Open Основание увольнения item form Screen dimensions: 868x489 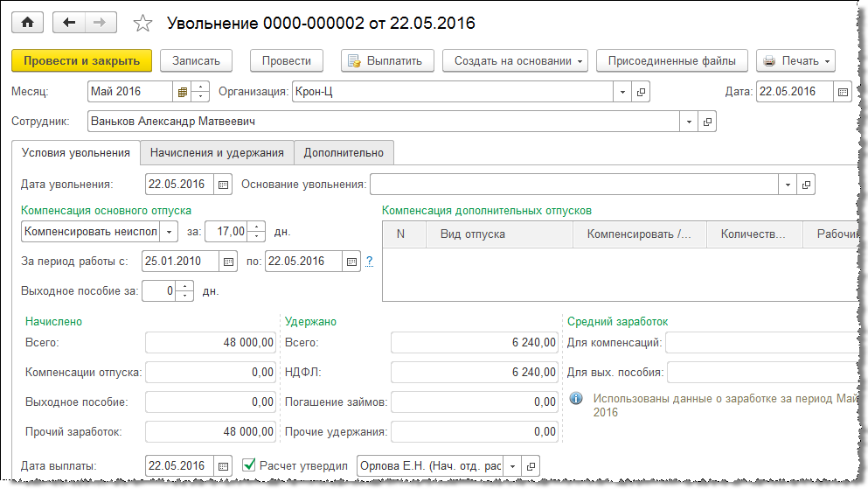click(806, 185)
